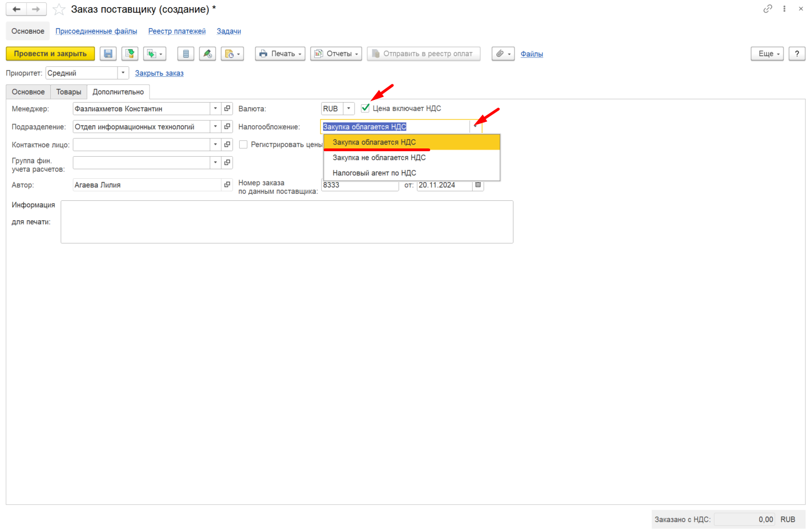Click the Post document icon
The image size is (810, 532).
tap(130, 54)
